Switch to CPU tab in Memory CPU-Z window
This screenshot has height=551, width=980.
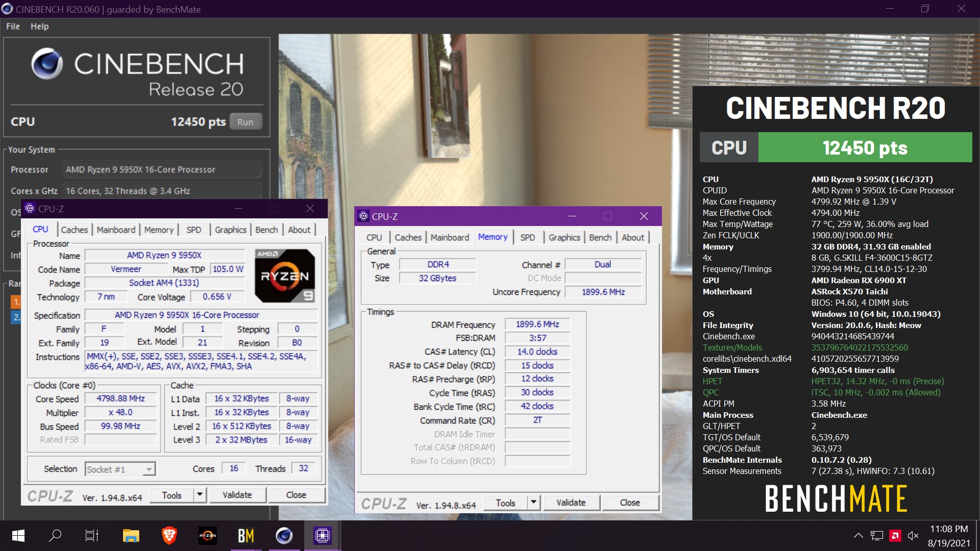pyautogui.click(x=374, y=237)
